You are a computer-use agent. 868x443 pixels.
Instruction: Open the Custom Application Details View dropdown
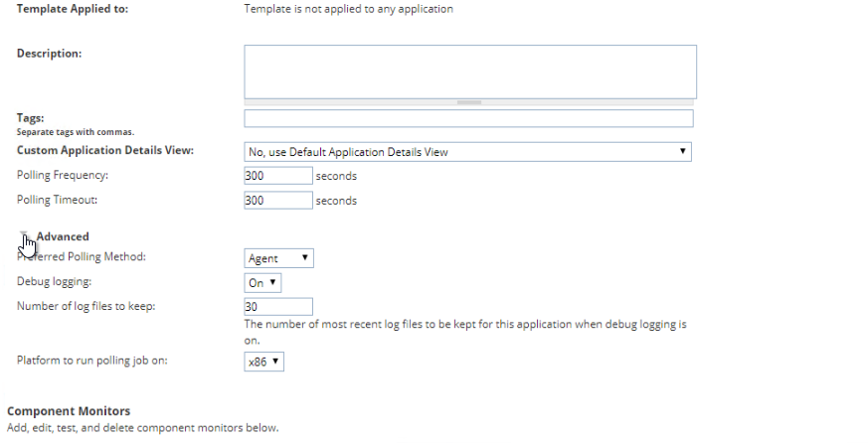pyautogui.click(x=467, y=152)
